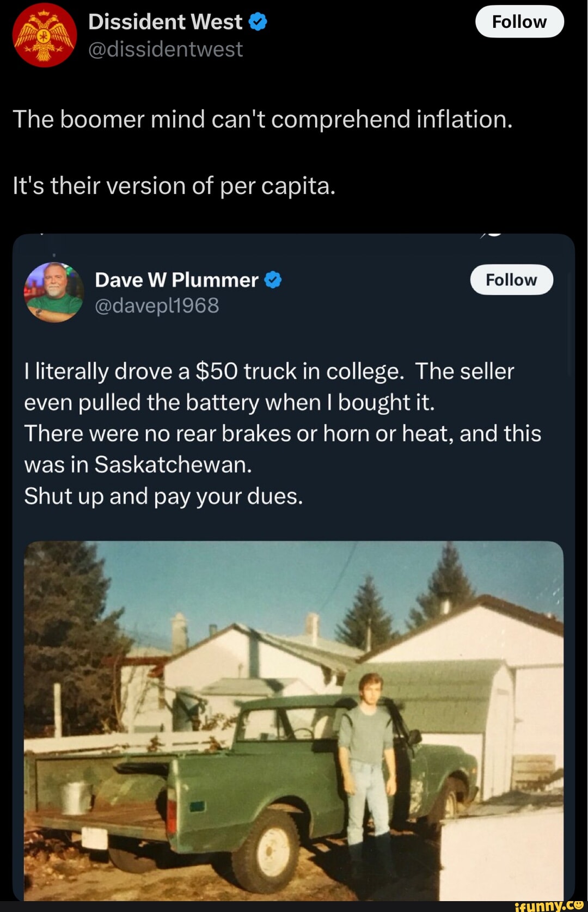Click the "no rear brakes or horn" sentence

pos(283,434)
